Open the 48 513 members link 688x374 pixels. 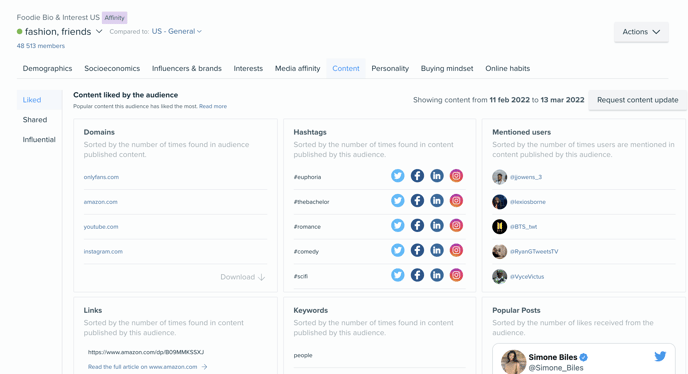point(41,46)
